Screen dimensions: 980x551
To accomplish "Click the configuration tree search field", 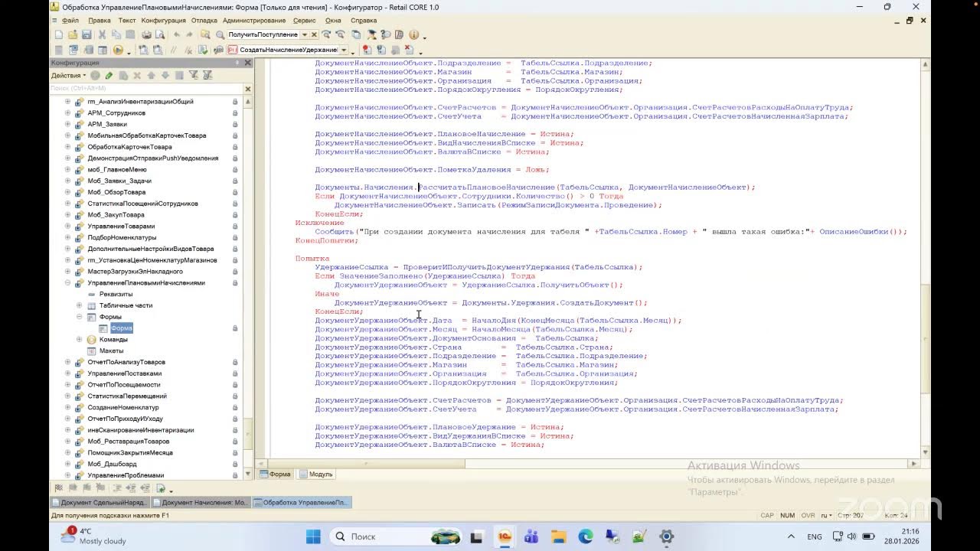I will [x=145, y=89].
